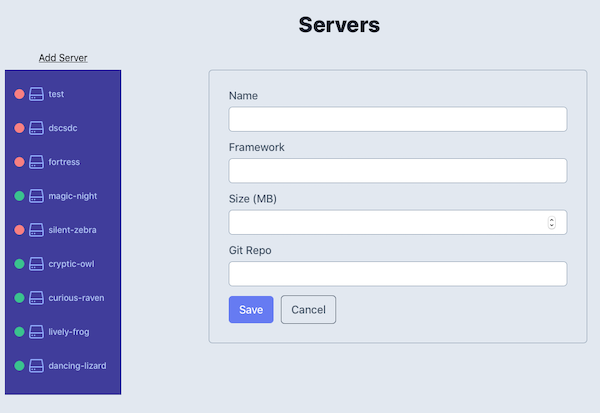Click into the Framework field
600x413 pixels.
point(398,171)
